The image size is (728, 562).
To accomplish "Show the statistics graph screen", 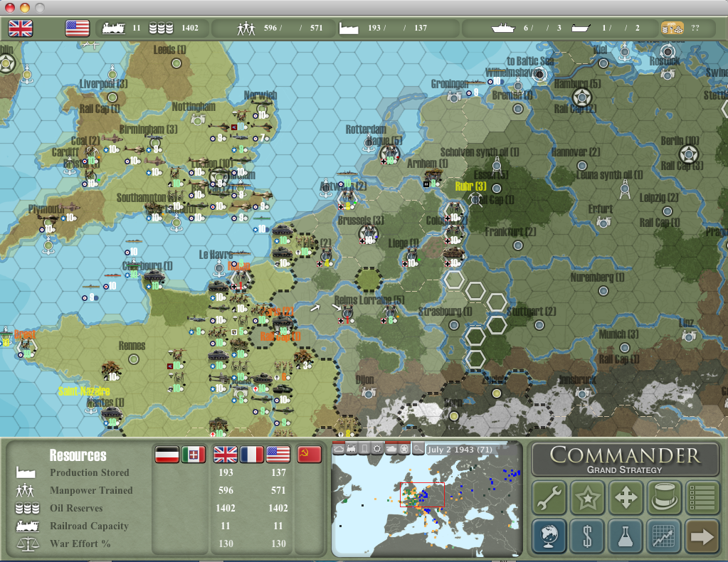I will pos(664,536).
